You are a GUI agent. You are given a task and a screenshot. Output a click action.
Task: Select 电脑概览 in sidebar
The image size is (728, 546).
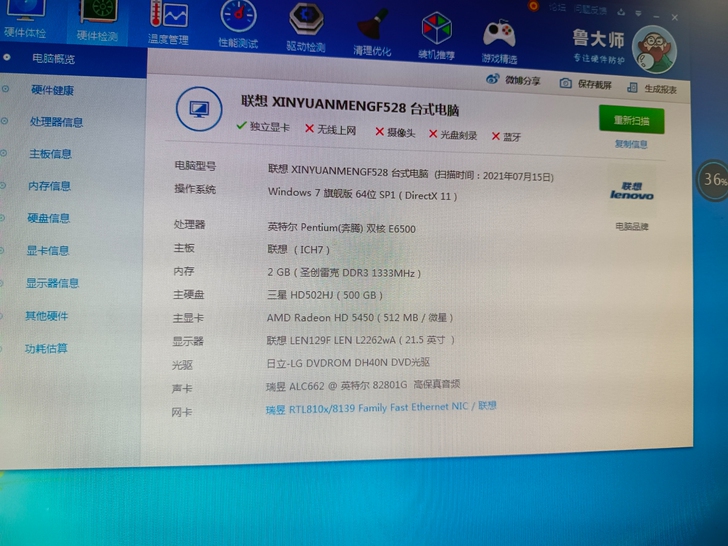click(x=53, y=58)
